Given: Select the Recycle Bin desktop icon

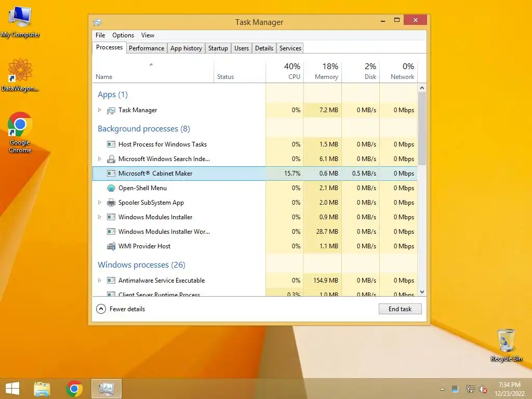Looking at the screenshot, I should pos(506,345).
